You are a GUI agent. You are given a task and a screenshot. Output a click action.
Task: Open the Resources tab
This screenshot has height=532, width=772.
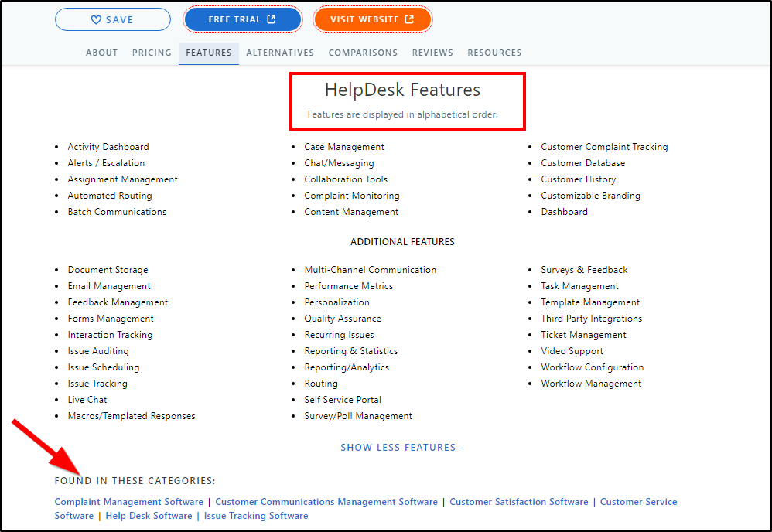click(494, 53)
